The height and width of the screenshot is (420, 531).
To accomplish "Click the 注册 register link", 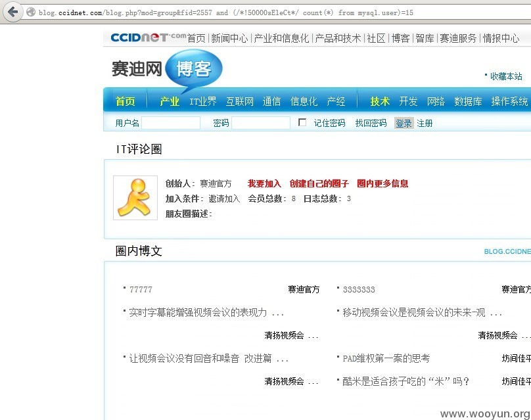I will tap(425, 123).
